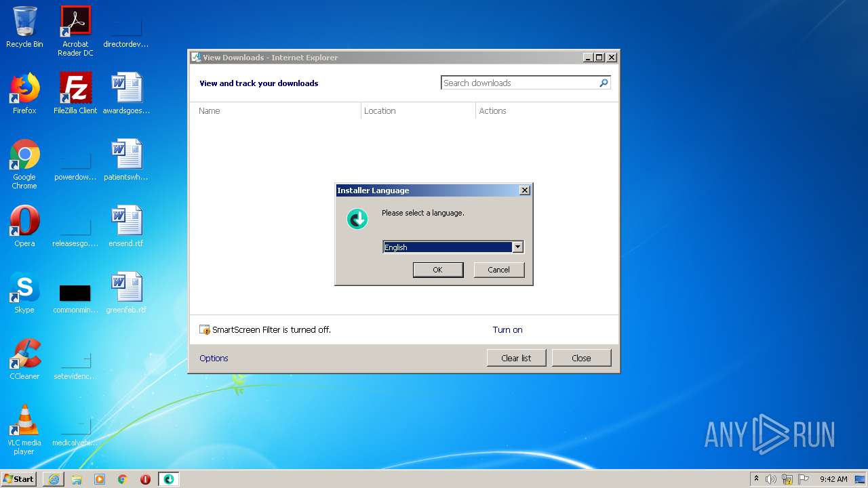Open the media player taskbar icon
The height and width of the screenshot is (488, 868).
(x=100, y=479)
